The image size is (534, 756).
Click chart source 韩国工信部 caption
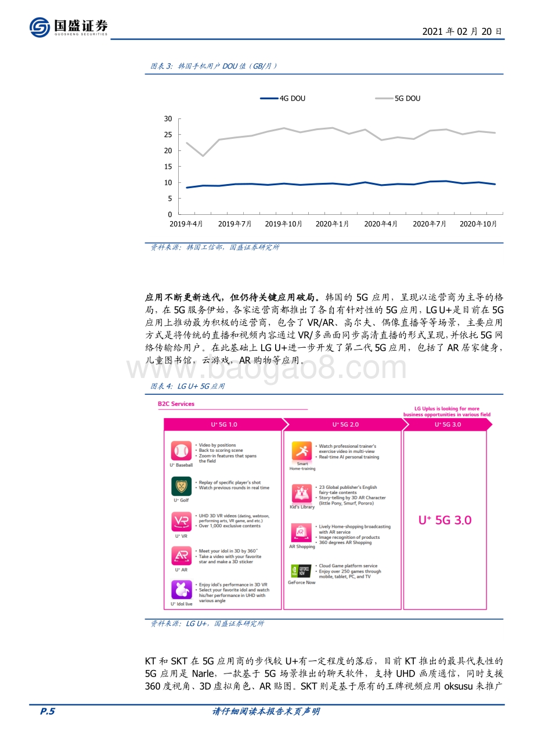pos(215,247)
